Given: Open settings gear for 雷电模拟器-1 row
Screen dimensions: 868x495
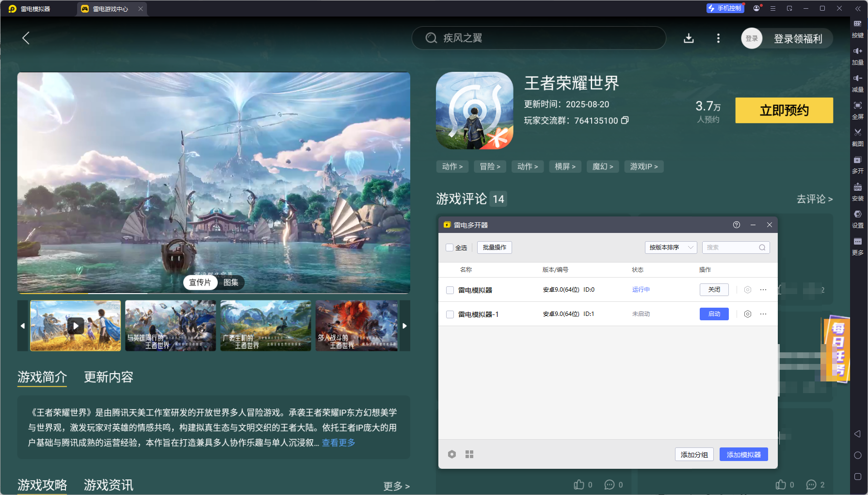Looking at the screenshot, I should (x=747, y=314).
